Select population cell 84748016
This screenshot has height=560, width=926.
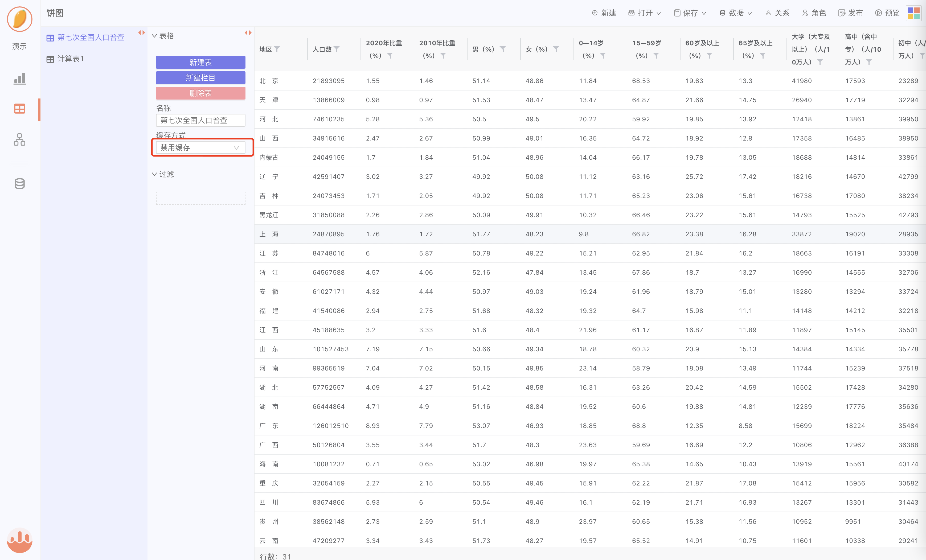[329, 253]
